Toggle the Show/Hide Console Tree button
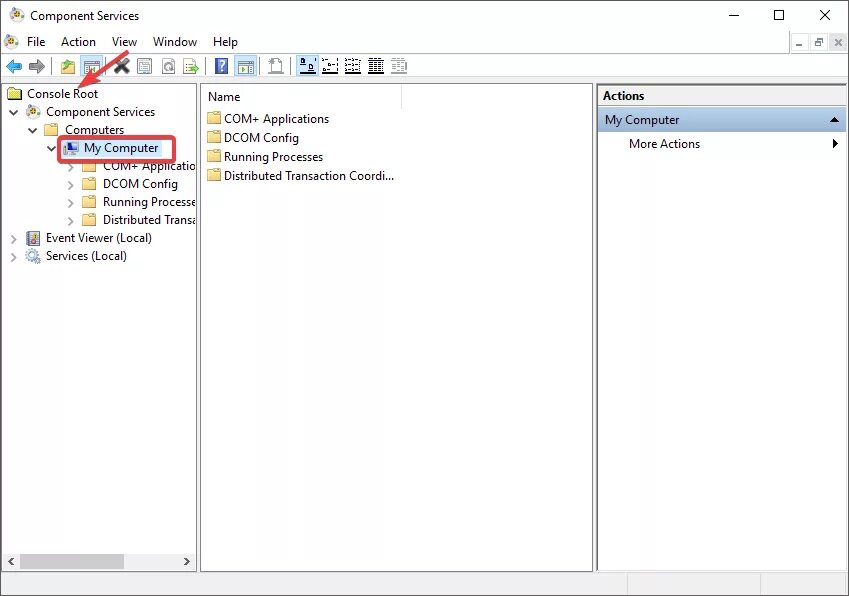 click(92, 67)
